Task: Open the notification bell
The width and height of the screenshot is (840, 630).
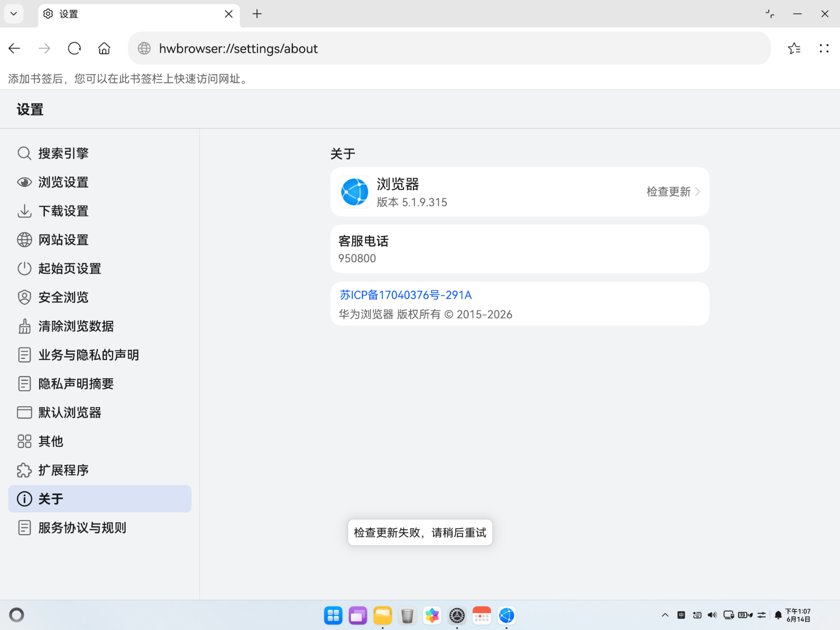Action: click(778, 615)
